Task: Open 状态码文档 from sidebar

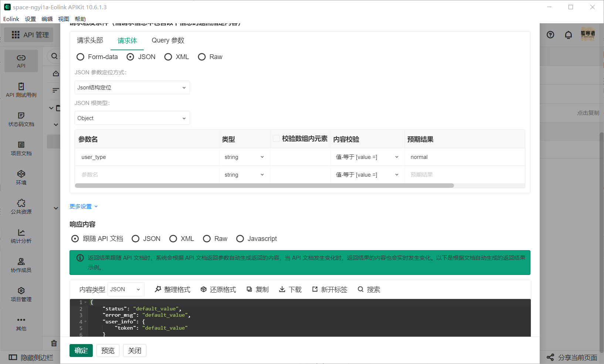Action: 21,119
